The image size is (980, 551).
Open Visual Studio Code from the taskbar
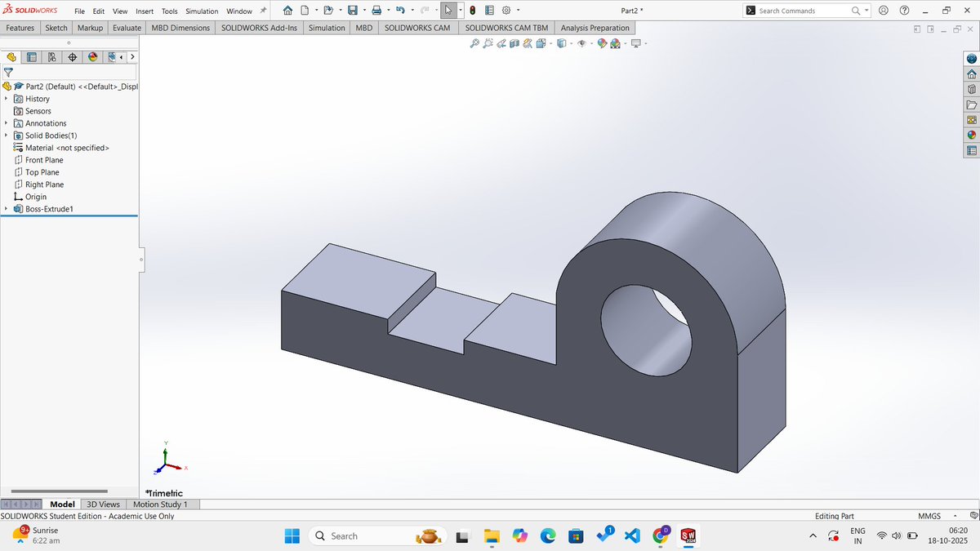click(631, 535)
